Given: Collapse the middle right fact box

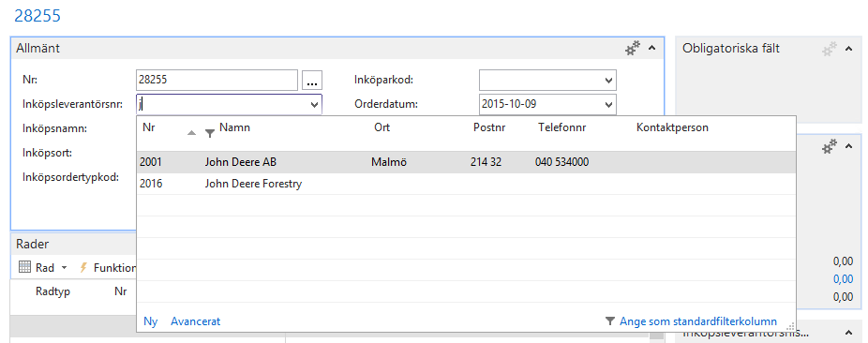Looking at the screenshot, I should coord(848,146).
